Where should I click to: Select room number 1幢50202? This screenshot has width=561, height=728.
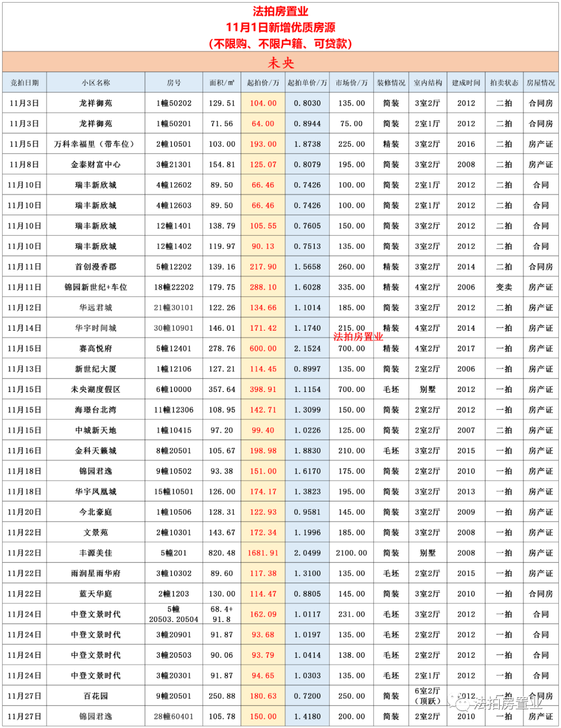coord(174,103)
